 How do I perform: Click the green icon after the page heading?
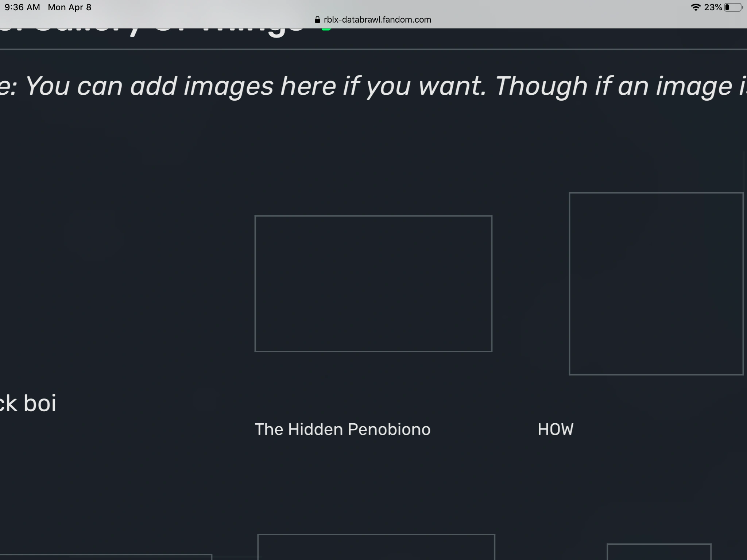[326, 29]
